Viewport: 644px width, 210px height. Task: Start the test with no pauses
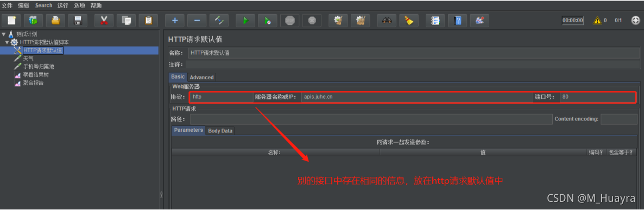[268, 21]
